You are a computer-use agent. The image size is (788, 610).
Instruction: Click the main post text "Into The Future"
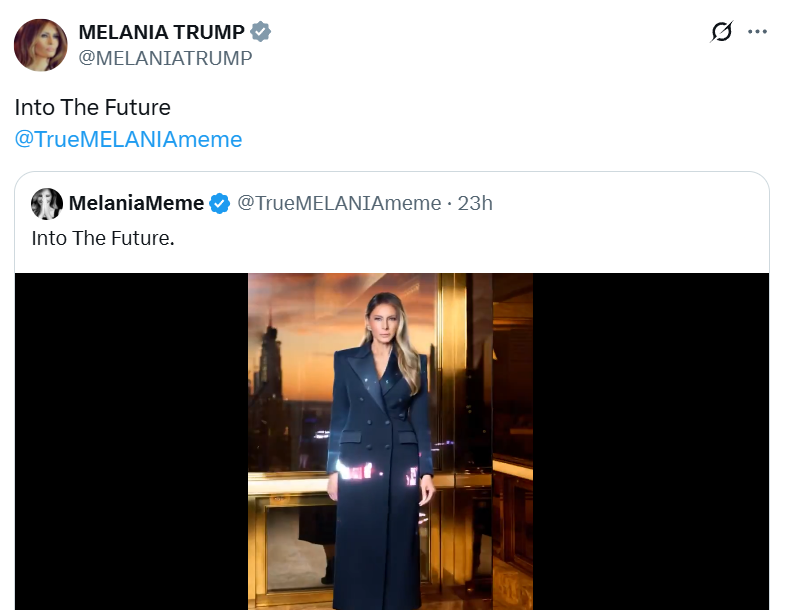pos(92,107)
